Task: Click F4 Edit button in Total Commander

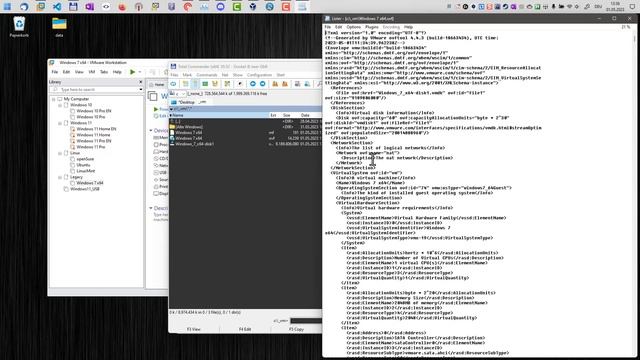Action: [x=245, y=329]
